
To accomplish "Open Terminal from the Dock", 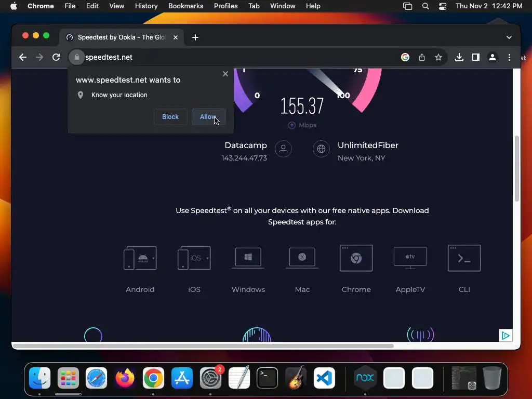I will 267,378.
